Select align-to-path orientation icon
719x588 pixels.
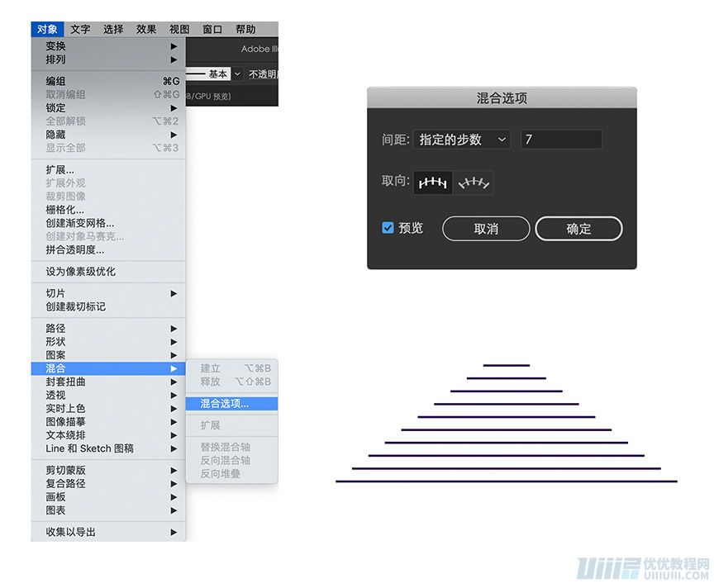click(474, 183)
